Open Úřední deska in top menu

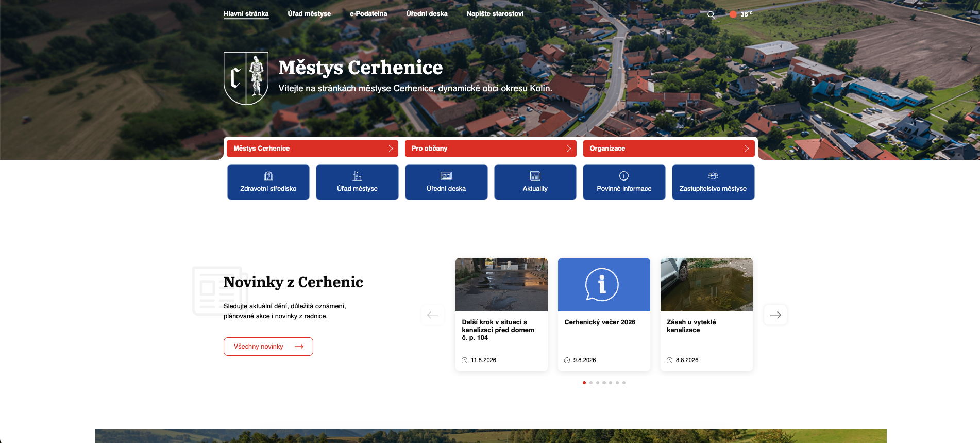click(x=427, y=14)
